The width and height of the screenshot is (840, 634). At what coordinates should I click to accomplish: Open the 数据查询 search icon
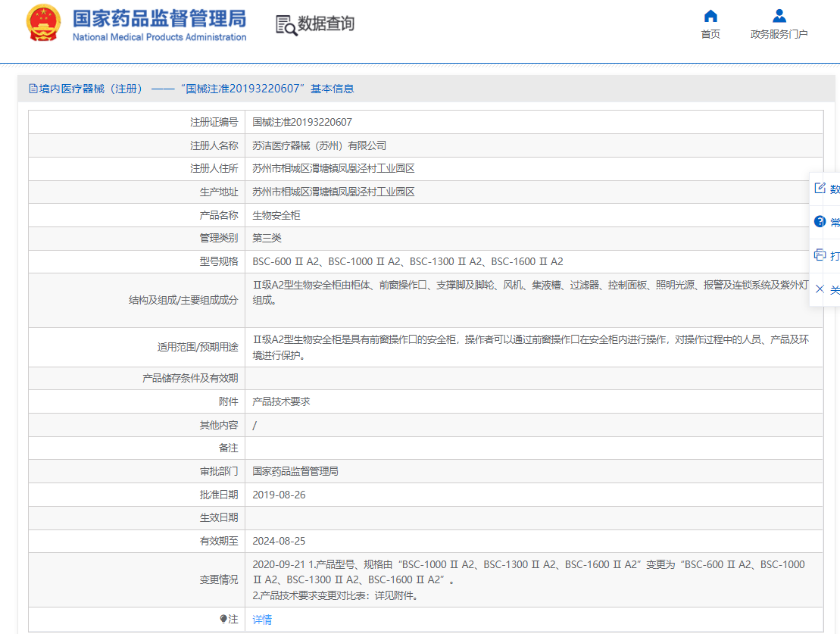pos(286,25)
